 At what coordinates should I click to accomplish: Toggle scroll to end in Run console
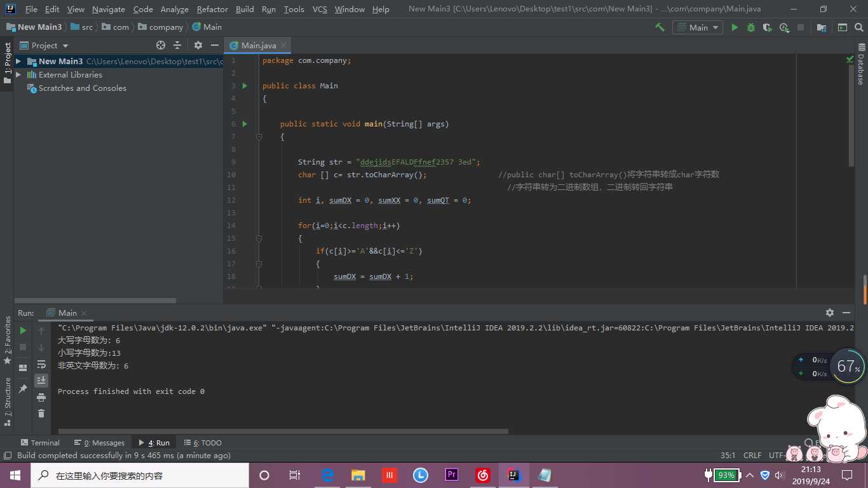(41, 381)
